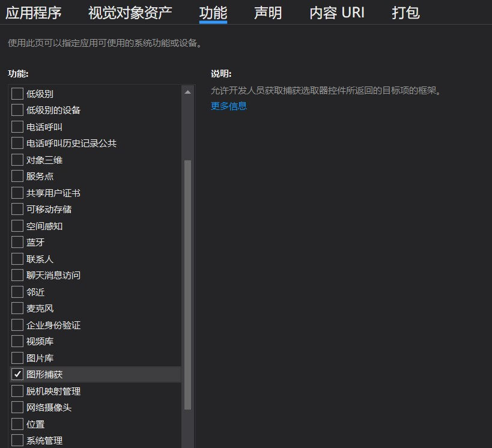Switch to the 打包 tab
This screenshot has width=492, height=448.
[405, 13]
